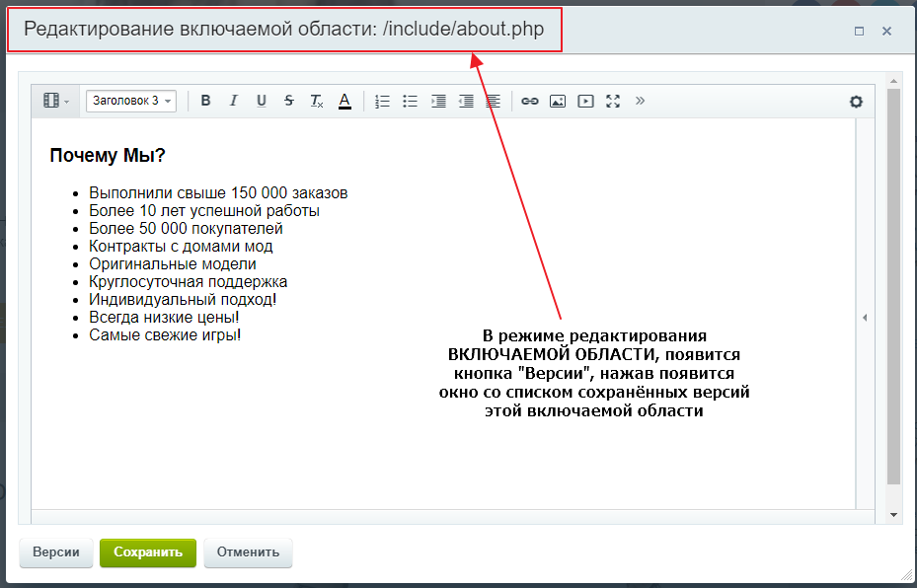Open editor settings gear
The height and width of the screenshot is (588, 917).
856,101
